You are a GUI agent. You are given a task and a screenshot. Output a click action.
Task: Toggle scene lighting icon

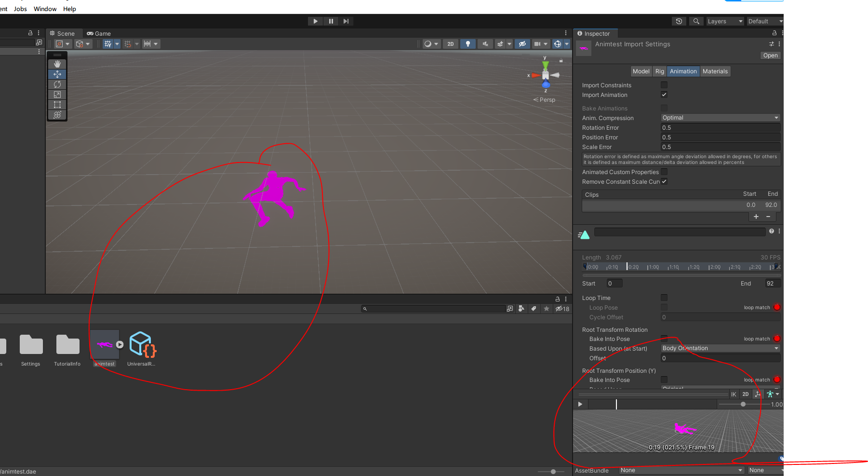point(467,44)
